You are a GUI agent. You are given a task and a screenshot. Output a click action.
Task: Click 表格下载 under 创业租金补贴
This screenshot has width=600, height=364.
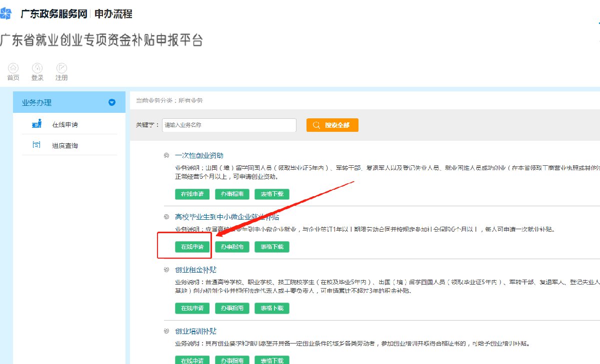[x=272, y=308]
